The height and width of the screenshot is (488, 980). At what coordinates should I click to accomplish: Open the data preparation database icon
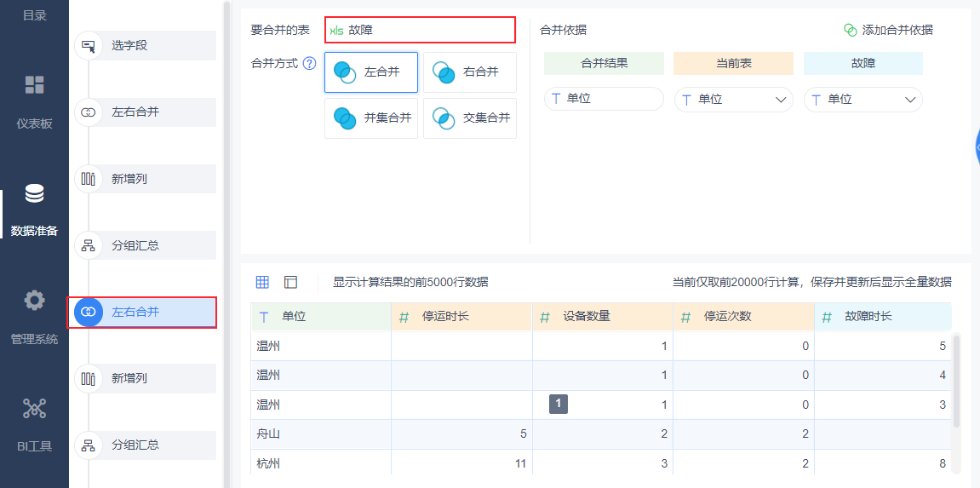click(34, 194)
